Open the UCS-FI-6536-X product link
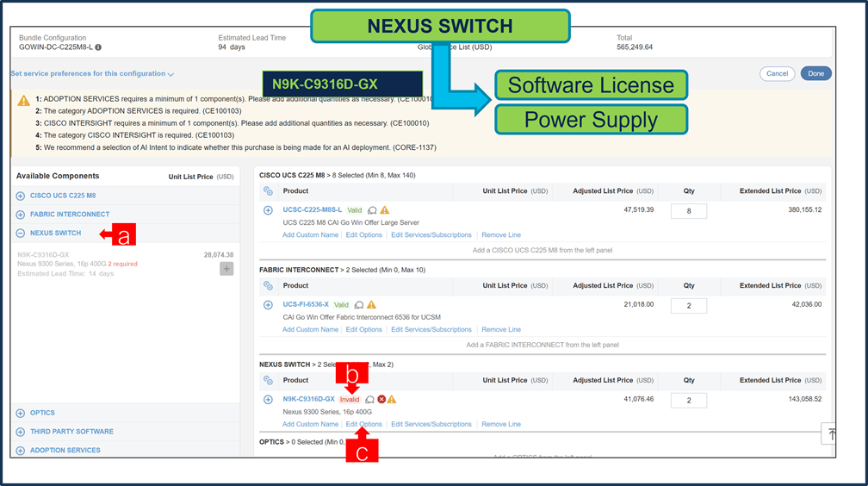The image size is (868, 486). point(306,304)
